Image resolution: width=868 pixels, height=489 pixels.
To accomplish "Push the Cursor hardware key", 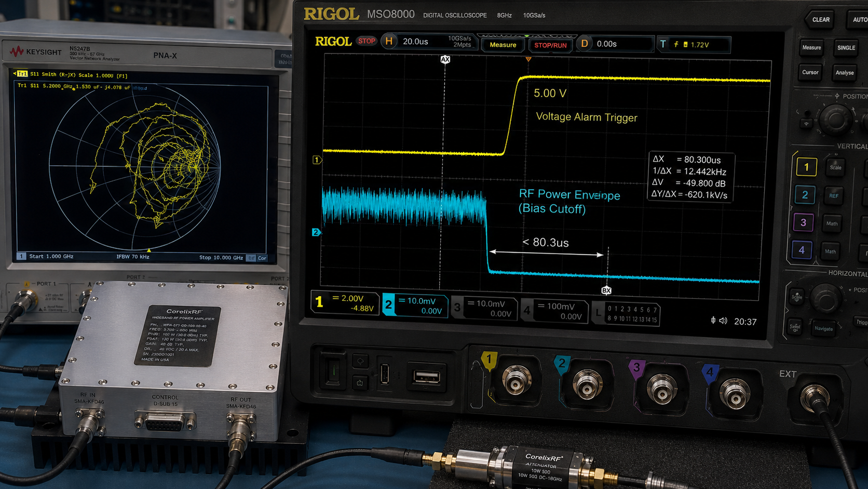I will (x=810, y=73).
